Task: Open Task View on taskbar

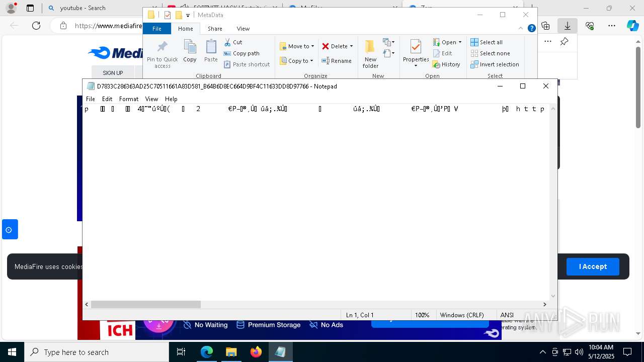Action: (181, 352)
